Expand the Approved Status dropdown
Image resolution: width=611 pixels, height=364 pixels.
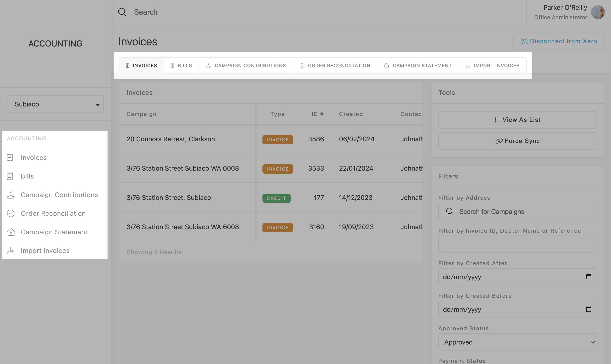click(517, 342)
